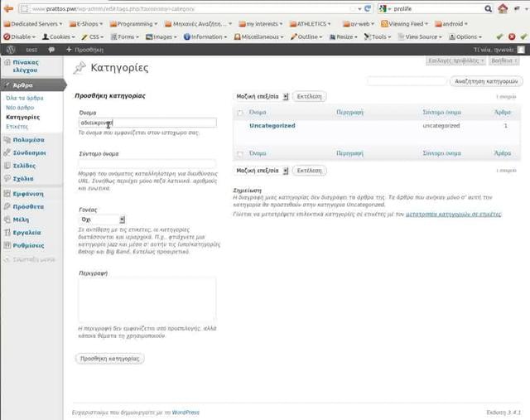The width and height of the screenshot is (530, 420).
Task: Click the Πρόσθετα plugins icon
Action: 7,206
